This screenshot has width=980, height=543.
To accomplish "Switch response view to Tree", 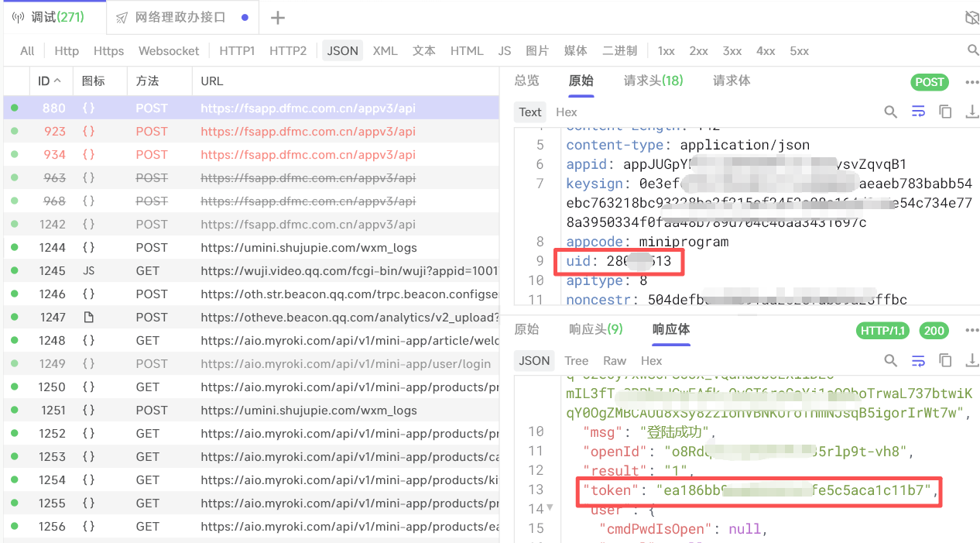I will 576,361.
